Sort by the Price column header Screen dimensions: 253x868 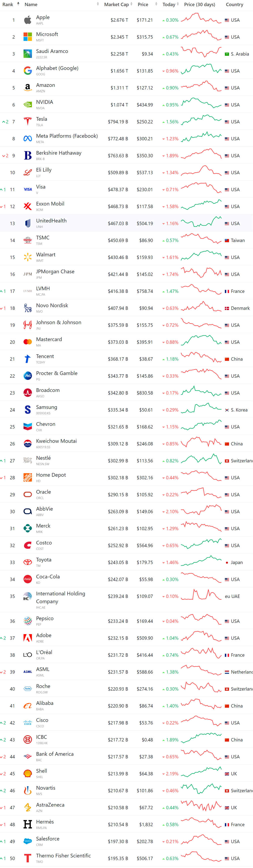coord(143,4)
